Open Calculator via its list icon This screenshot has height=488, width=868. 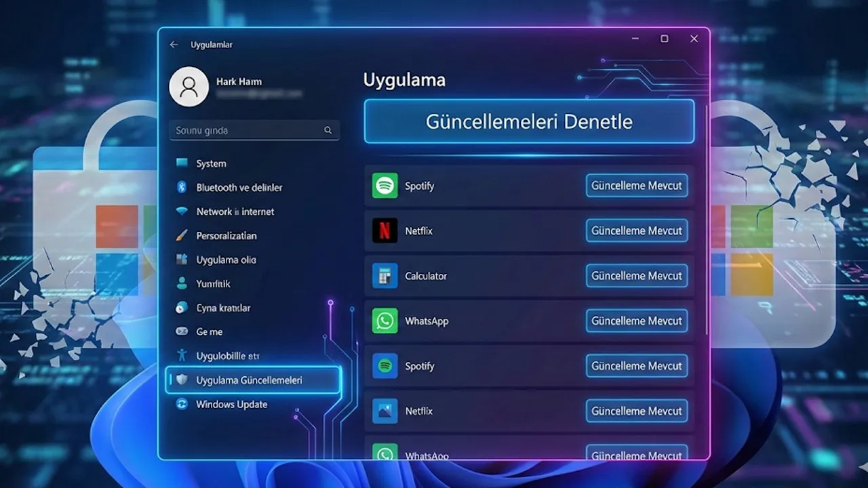click(384, 276)
